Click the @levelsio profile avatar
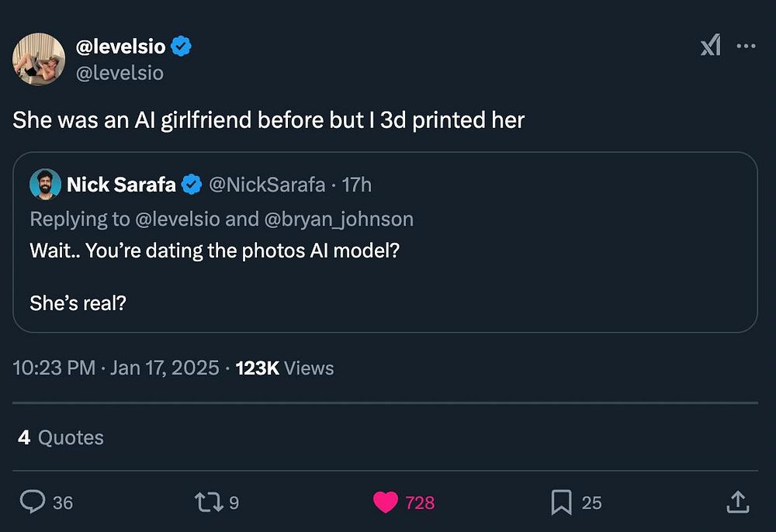This screenshot has width=776, height=532. point(39,59)
